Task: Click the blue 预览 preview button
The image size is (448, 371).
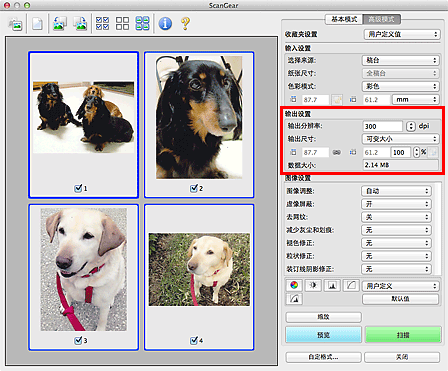Action: [x=323, y=335]
